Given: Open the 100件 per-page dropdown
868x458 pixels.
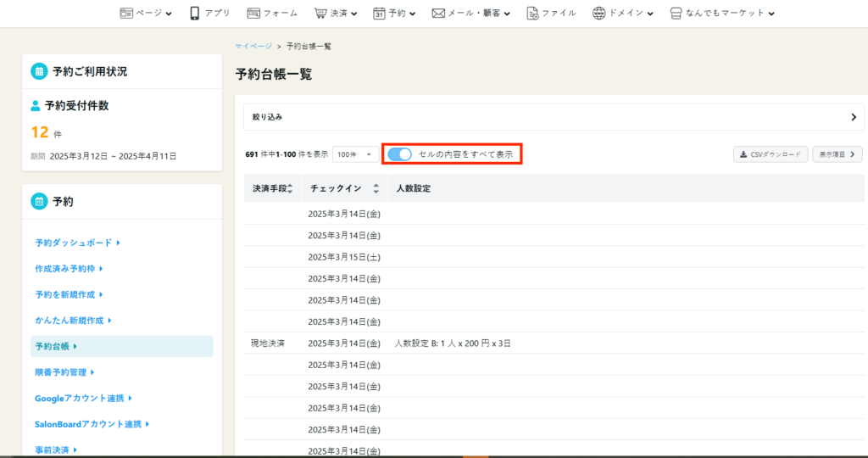Looking at the screenshot, I should [356, 154].
